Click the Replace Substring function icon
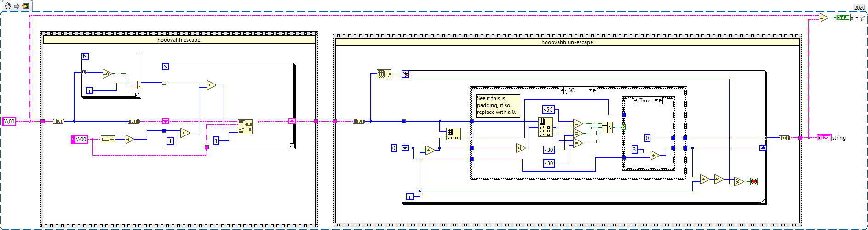Viewport: 868px width, 230px height. tap(245, 127)
